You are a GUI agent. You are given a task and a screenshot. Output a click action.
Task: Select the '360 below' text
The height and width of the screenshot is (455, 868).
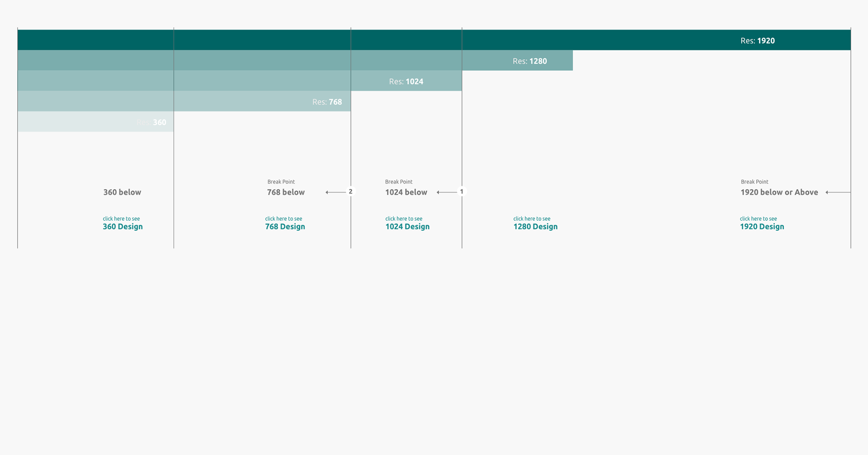pyautogui.click(x=122, y=192)
